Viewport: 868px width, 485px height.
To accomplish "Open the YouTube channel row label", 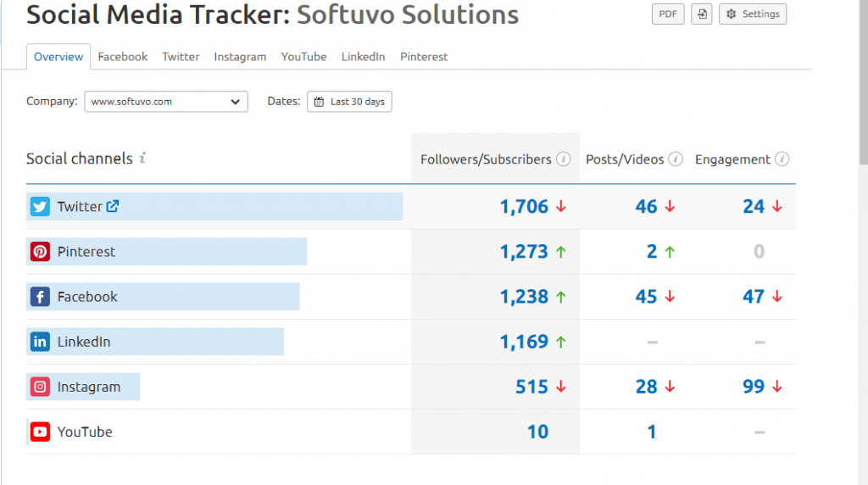I will (x=85, y=432).
